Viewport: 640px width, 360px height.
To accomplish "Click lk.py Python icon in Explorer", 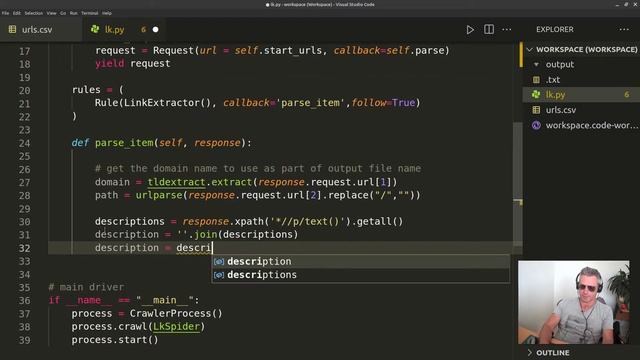I will pos(536,95).
